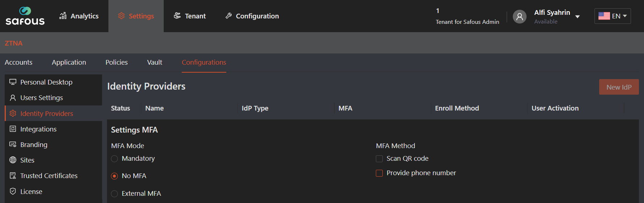Open Trusted Certificates in sidebar
Image resolution: width=644 pixels, height=203 pixels.
coord(49,176)
